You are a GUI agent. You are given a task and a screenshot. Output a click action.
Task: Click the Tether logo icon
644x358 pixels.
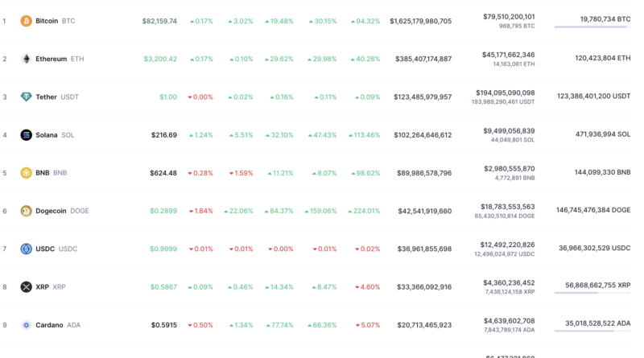26,97
